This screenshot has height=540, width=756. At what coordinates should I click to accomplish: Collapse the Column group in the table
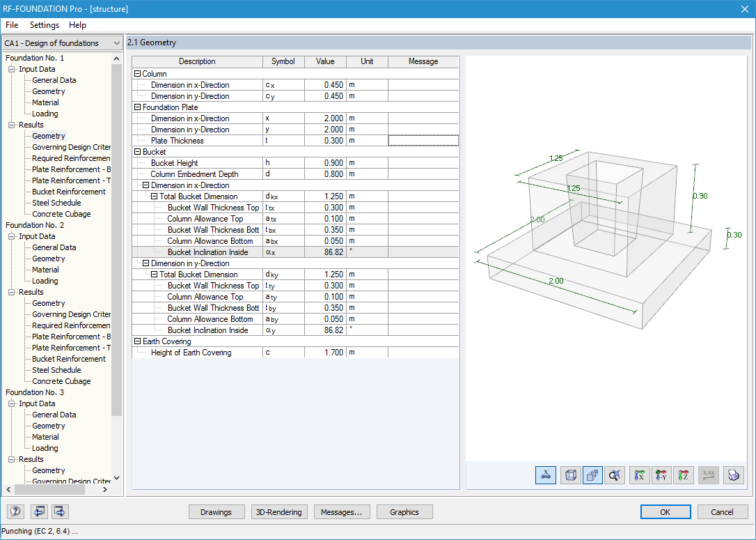click(137, 74)
